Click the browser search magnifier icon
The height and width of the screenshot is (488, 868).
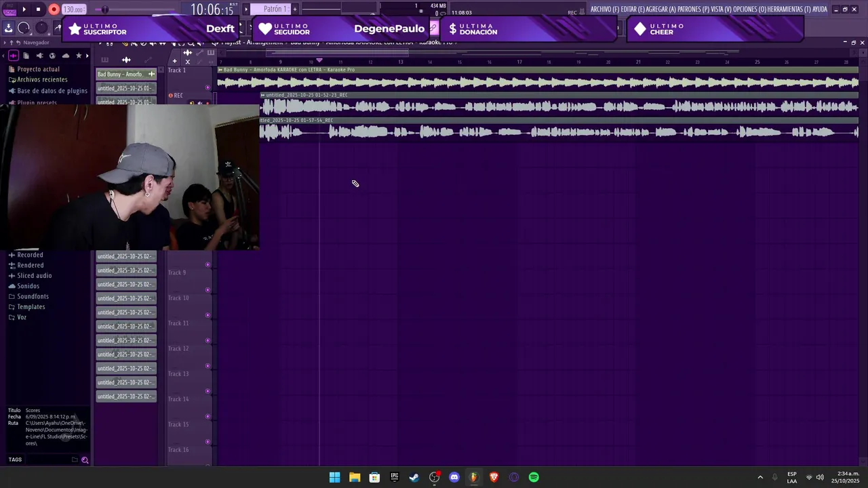(85, 460)
